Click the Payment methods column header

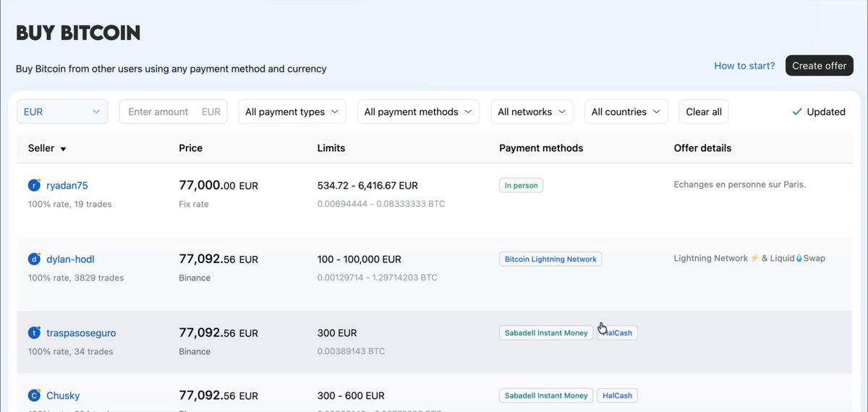pyautogui.click(x=541, y=148)
